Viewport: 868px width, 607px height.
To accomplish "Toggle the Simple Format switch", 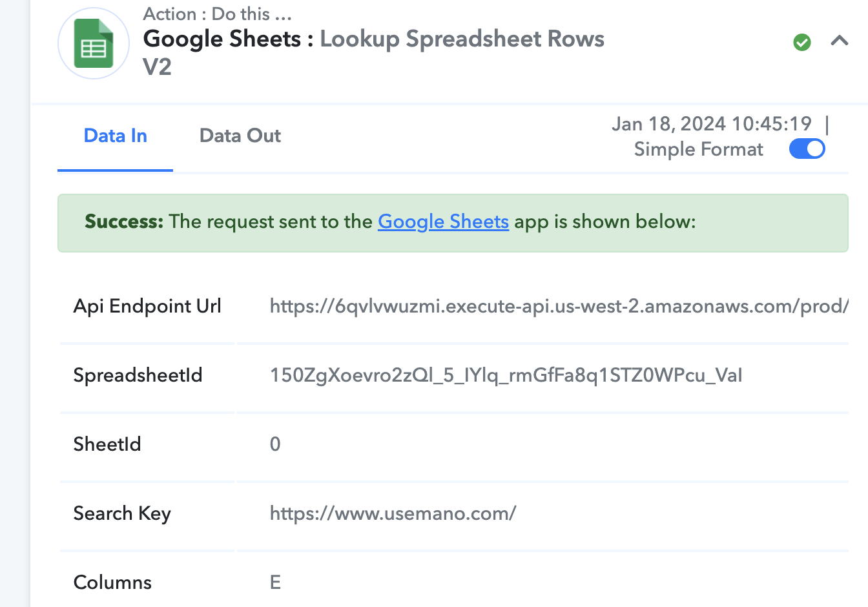I will point(807,149).
